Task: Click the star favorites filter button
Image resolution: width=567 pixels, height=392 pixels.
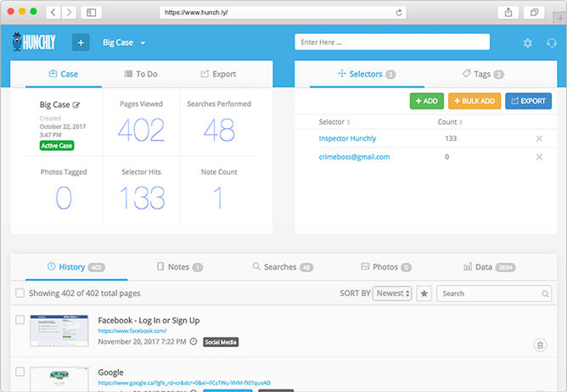Action: 424,294
